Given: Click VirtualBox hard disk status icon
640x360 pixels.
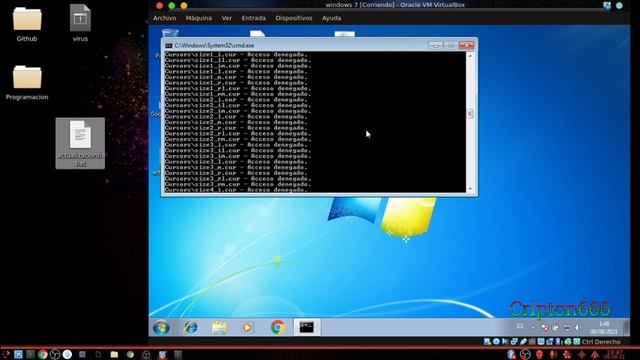Looking at the screenshot, I should [x=487, y=342].
